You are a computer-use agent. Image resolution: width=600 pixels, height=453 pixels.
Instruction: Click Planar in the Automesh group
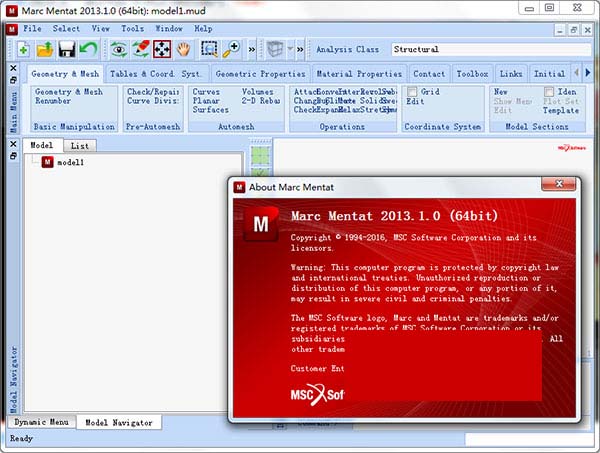click(206, 101)
